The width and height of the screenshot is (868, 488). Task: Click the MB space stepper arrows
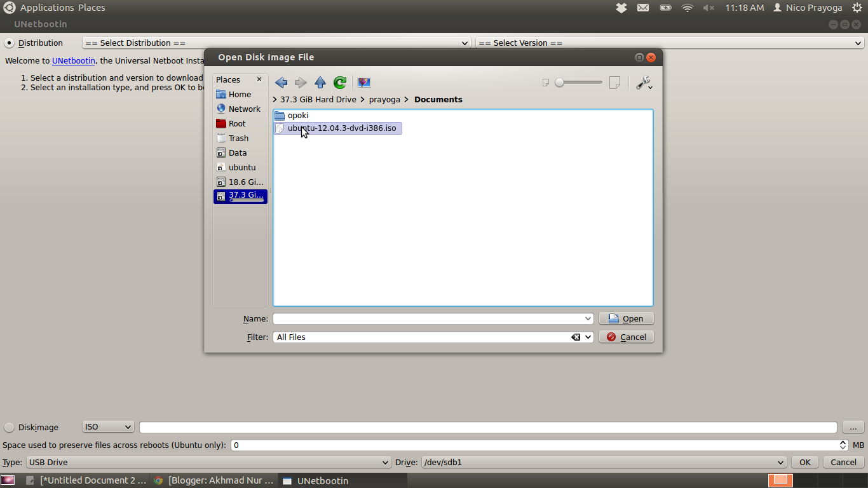tap(843, 445)
